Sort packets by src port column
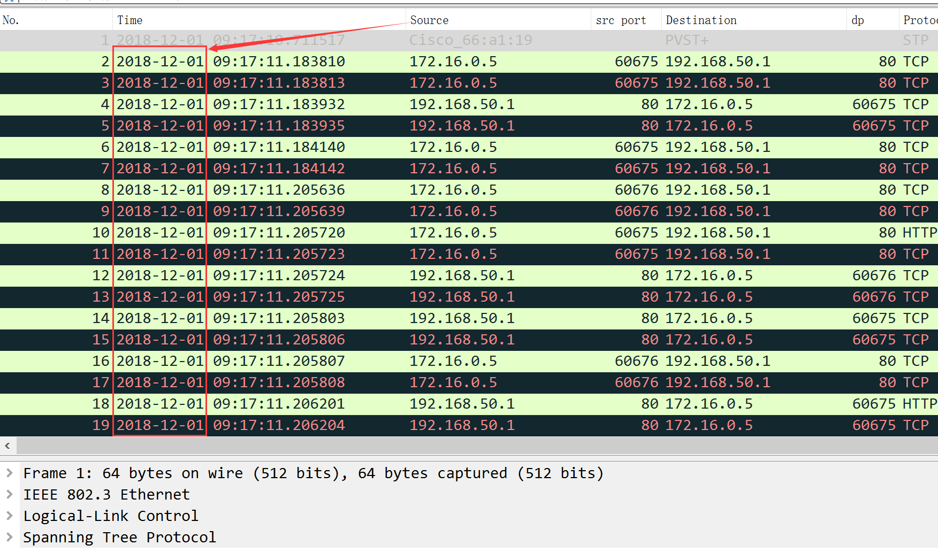 point(621,20)
